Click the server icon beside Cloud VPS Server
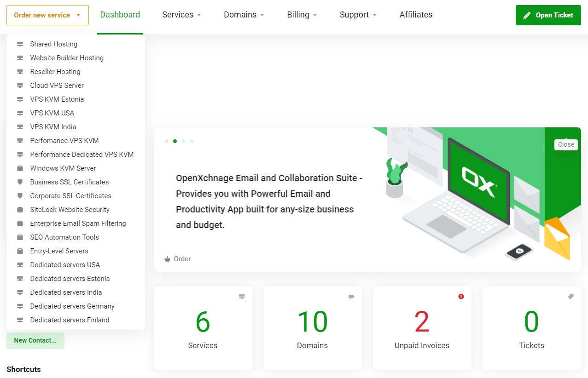The width and height of the screenshot is (588, 378). click(20, 85)
